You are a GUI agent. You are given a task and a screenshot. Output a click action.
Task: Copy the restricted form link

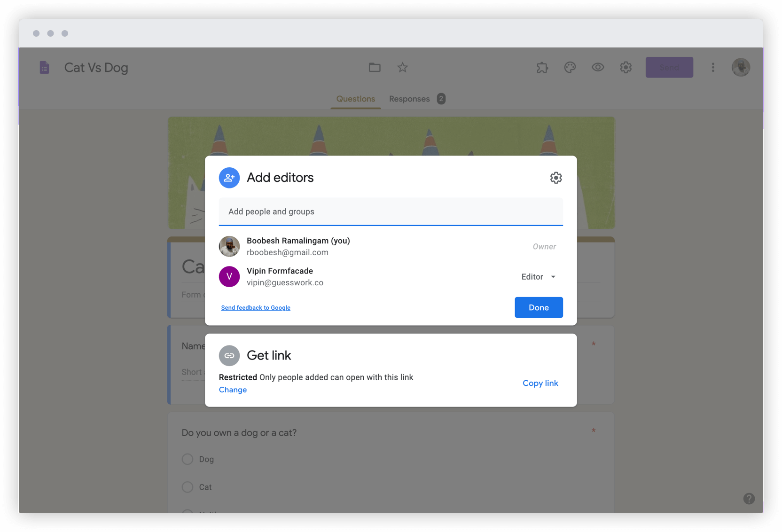point(540,383)
